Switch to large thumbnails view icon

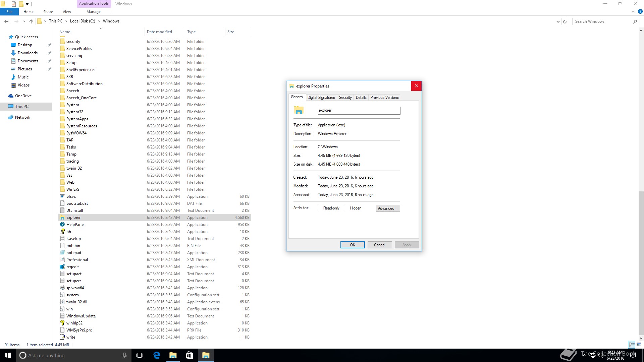pyautogui.click(x=639, y=345)
